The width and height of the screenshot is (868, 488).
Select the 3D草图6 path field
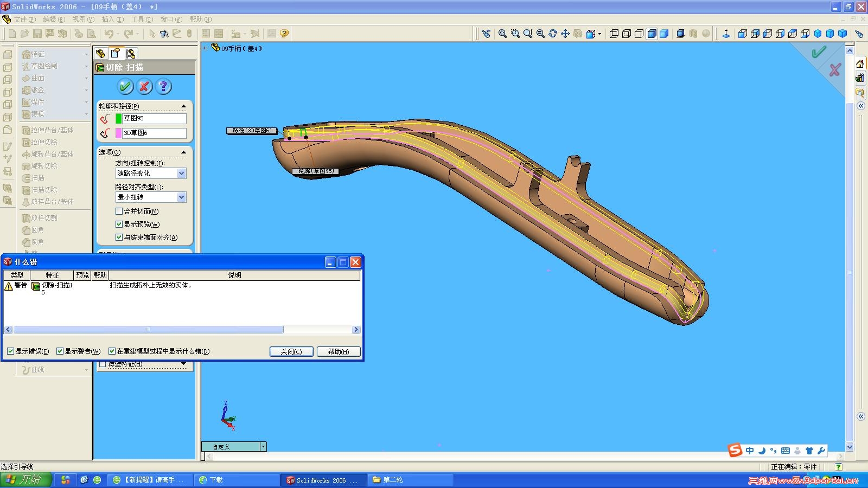(155, 133)
